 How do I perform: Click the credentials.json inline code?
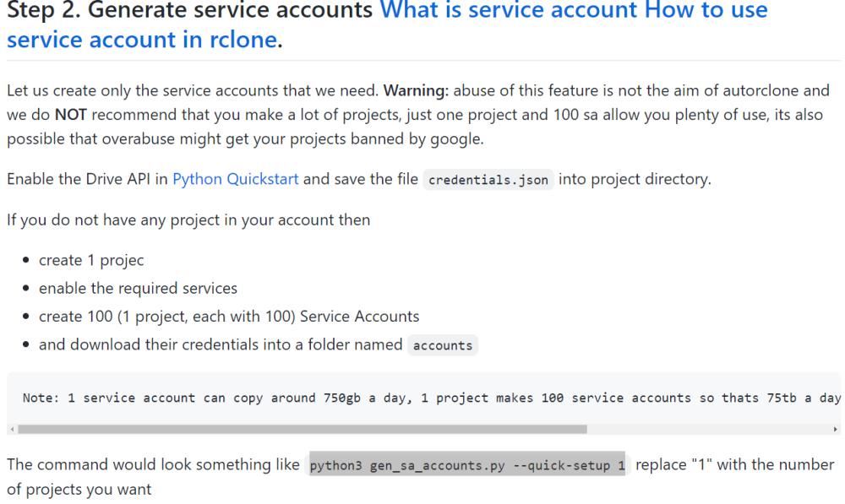pyautogui.click(x=488, y=179)
